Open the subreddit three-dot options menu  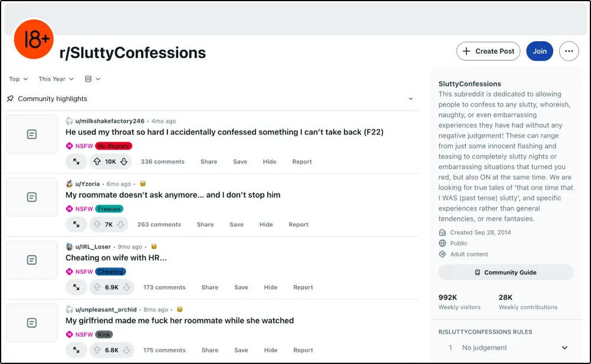click(569, 51)
